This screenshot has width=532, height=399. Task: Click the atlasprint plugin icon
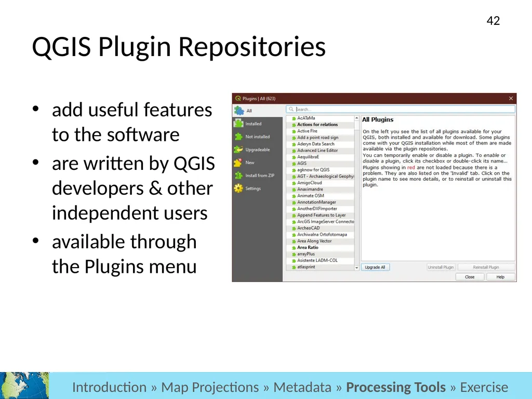pos(294,267)
